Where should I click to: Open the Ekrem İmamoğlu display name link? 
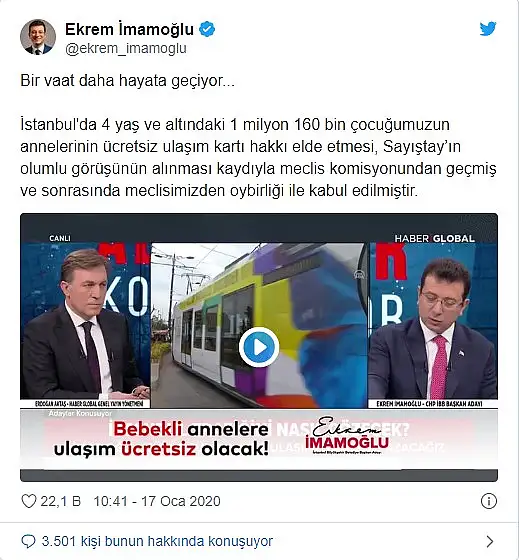pos(129,29)
